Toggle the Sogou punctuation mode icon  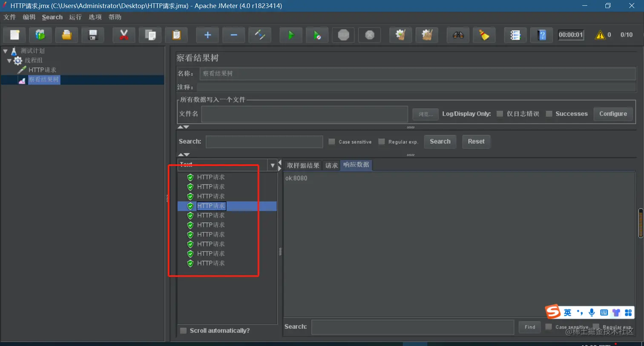[x=580, y=312]
